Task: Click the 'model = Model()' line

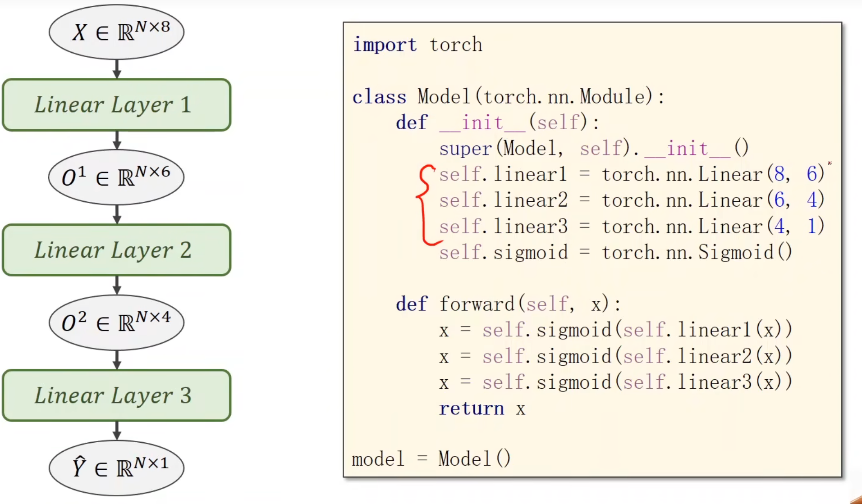Action: point(431,459)
